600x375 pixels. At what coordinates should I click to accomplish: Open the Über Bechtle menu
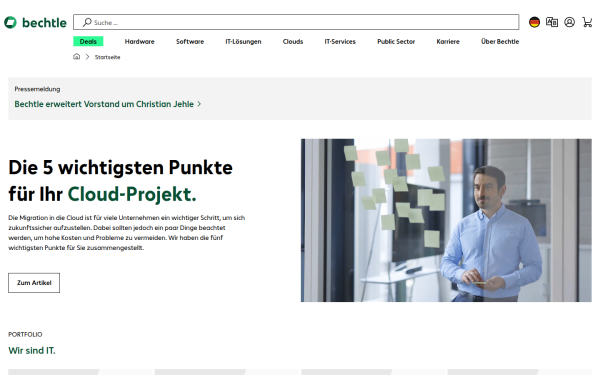[500, 41]
